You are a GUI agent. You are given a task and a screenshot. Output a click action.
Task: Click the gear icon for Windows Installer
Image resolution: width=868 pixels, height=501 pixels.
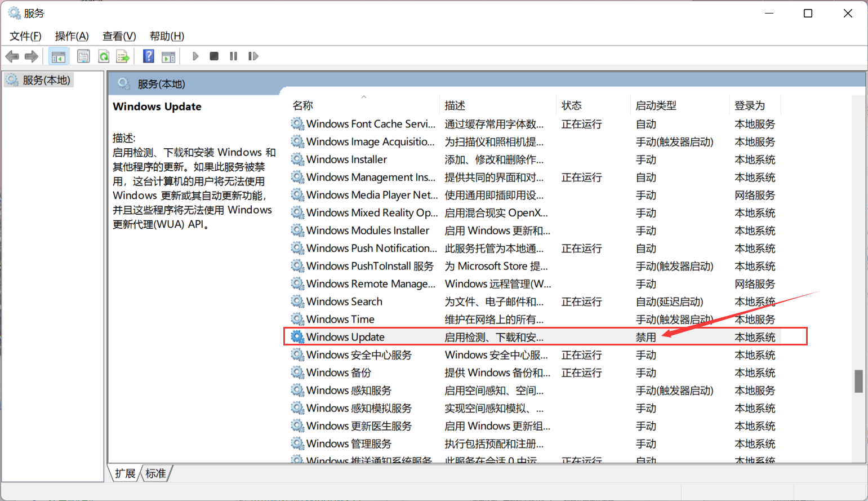click(x=297, y=159)
